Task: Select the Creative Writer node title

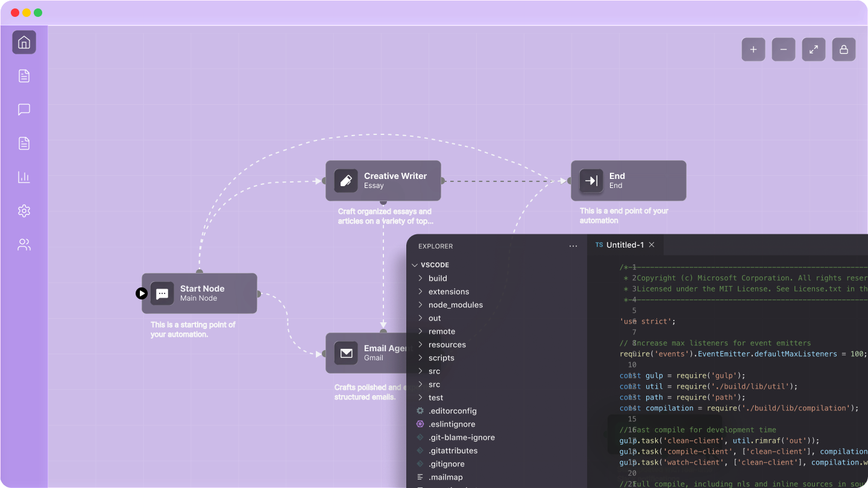Action: (395, 176)
